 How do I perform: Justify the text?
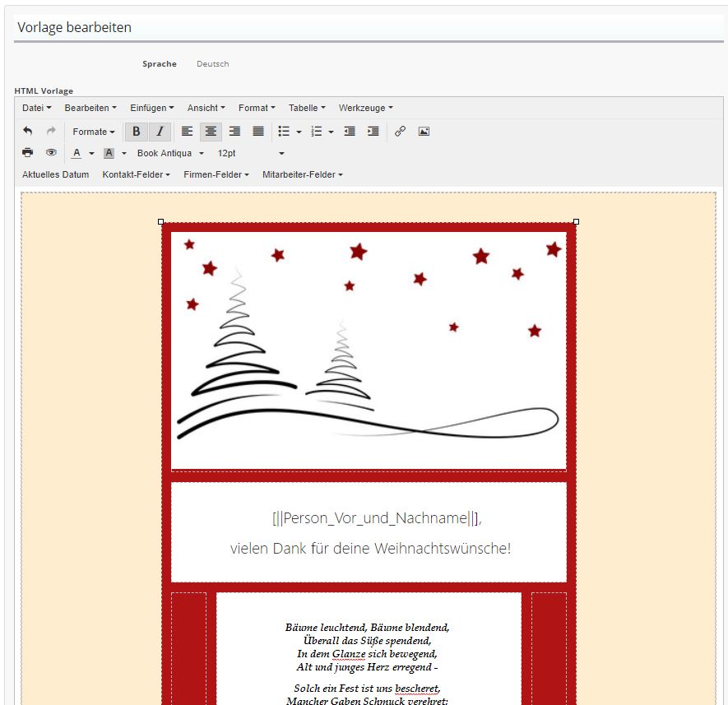[258, 132]
